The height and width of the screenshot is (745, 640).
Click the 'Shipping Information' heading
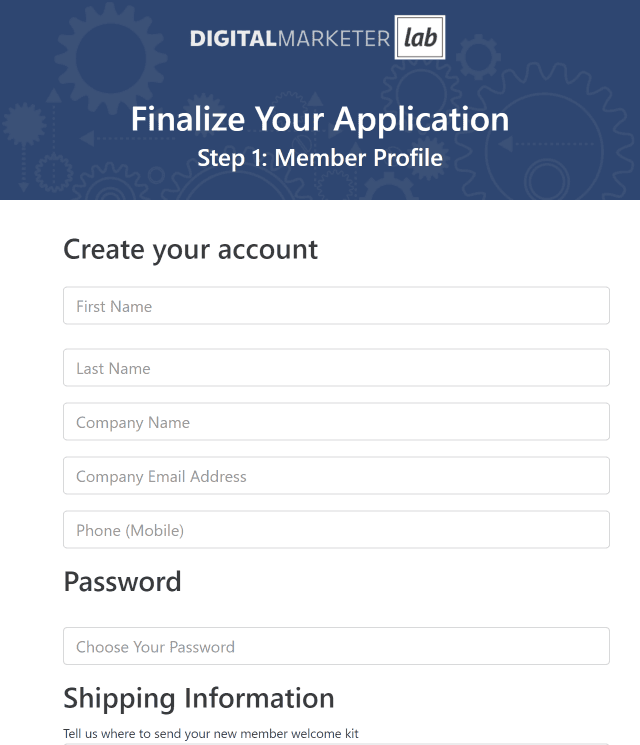coord(199,698)
